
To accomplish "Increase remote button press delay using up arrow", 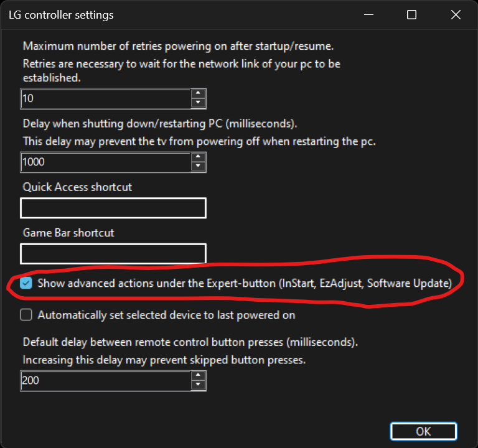I will tap(198, 375).
